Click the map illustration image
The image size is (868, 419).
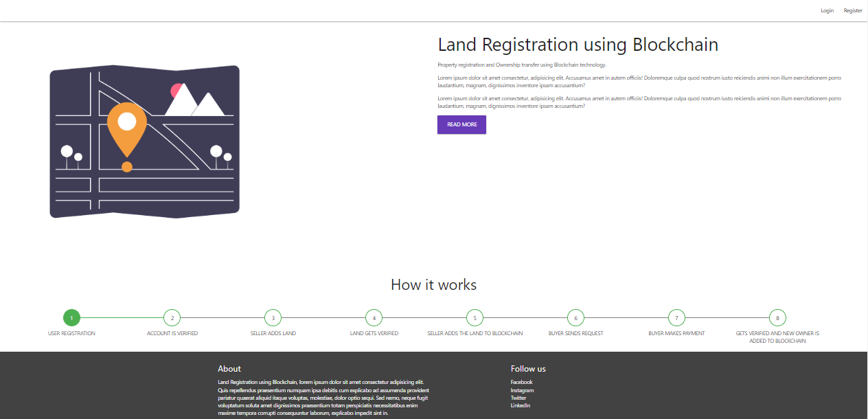click(144, 141)
